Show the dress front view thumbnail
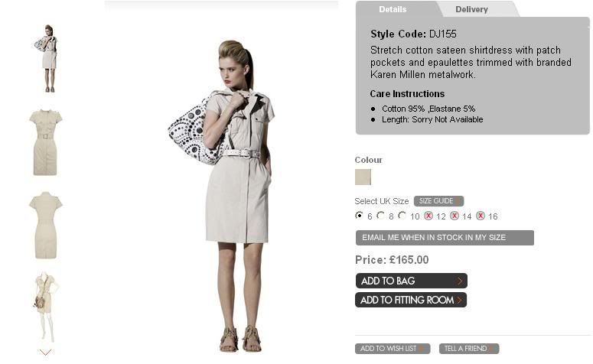The width and height of the screenshot is (593, 364). click(45, 142)
